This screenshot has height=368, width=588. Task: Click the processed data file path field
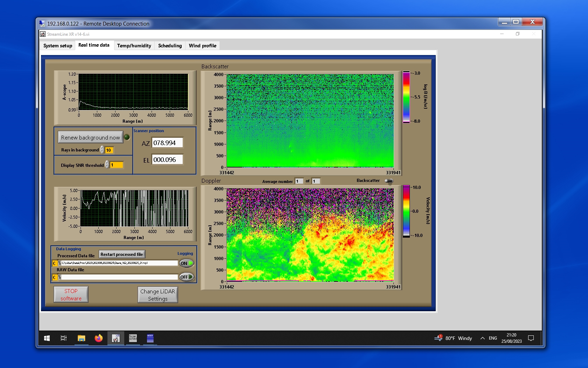click(119, 263)
